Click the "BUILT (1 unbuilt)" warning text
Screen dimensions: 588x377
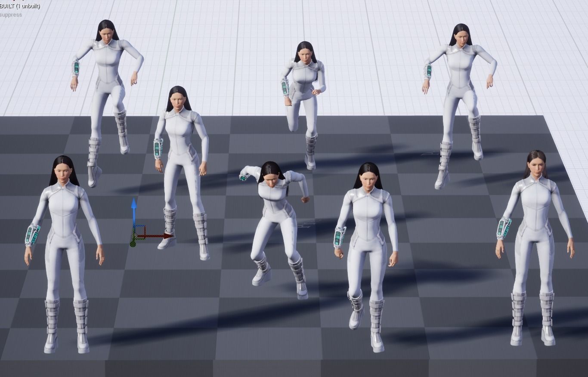20,6
